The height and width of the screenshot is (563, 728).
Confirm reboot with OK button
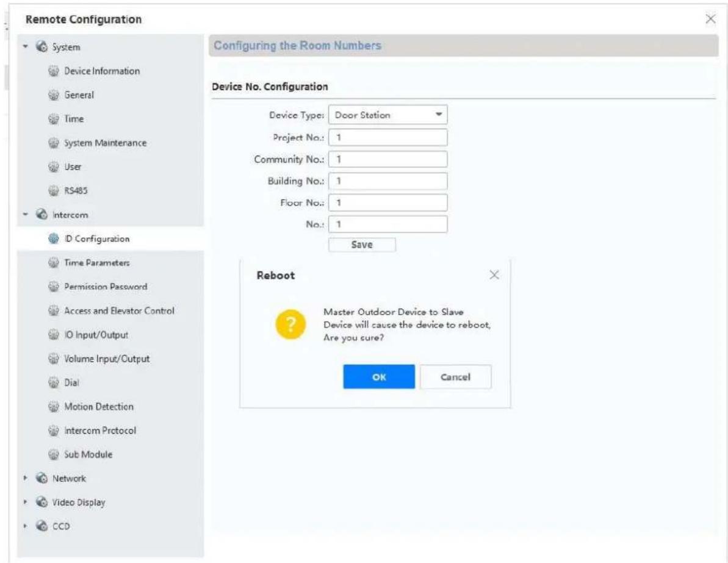(x=379, y=377)
